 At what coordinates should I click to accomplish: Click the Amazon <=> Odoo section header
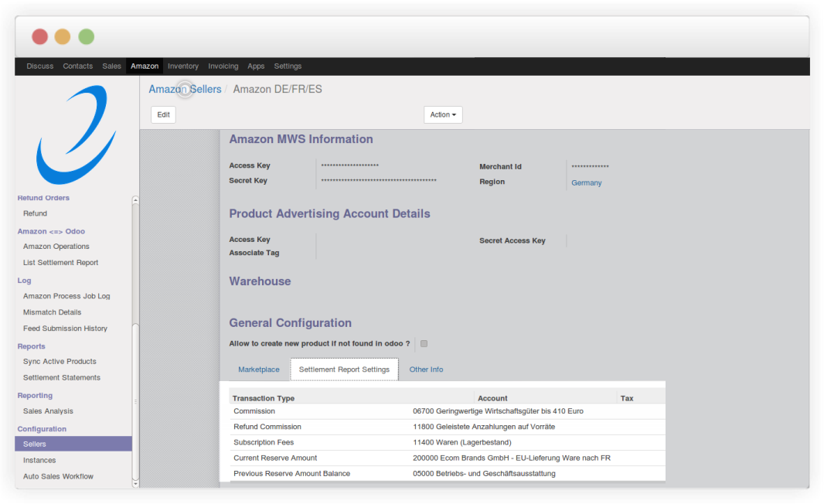pyautogui.click(x=51, y=231)
